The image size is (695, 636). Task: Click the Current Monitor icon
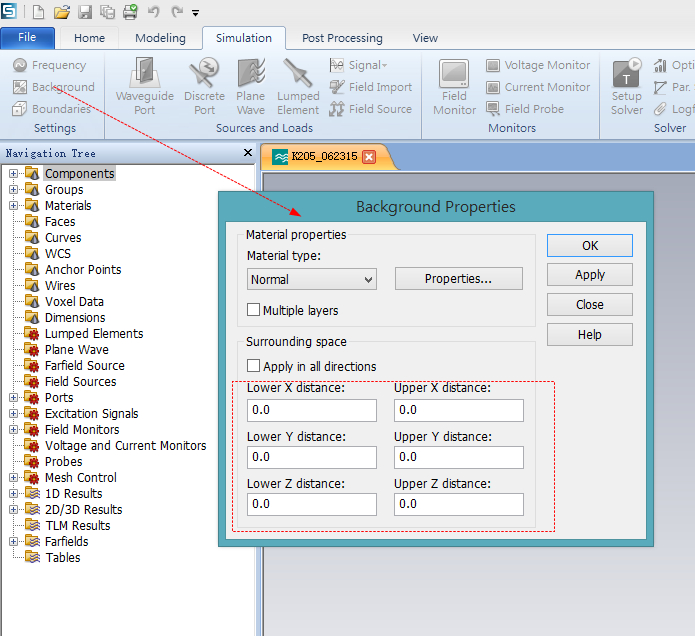[493, 87]
